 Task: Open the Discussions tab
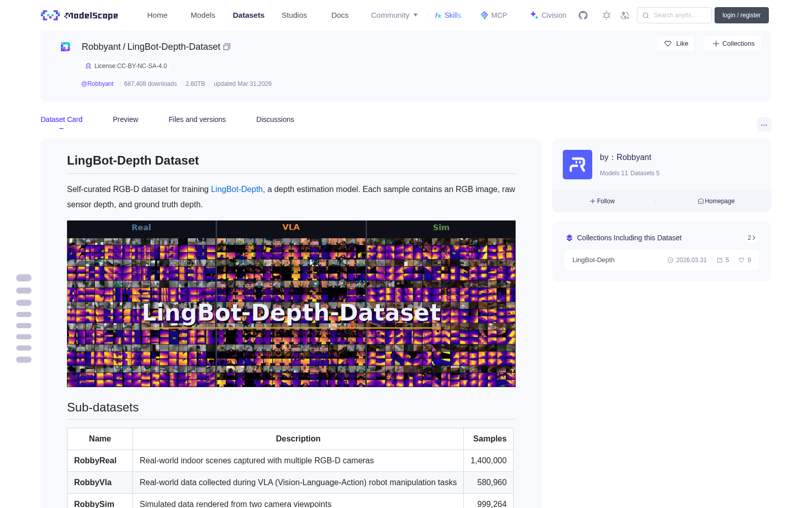click(x=275, y=119)
